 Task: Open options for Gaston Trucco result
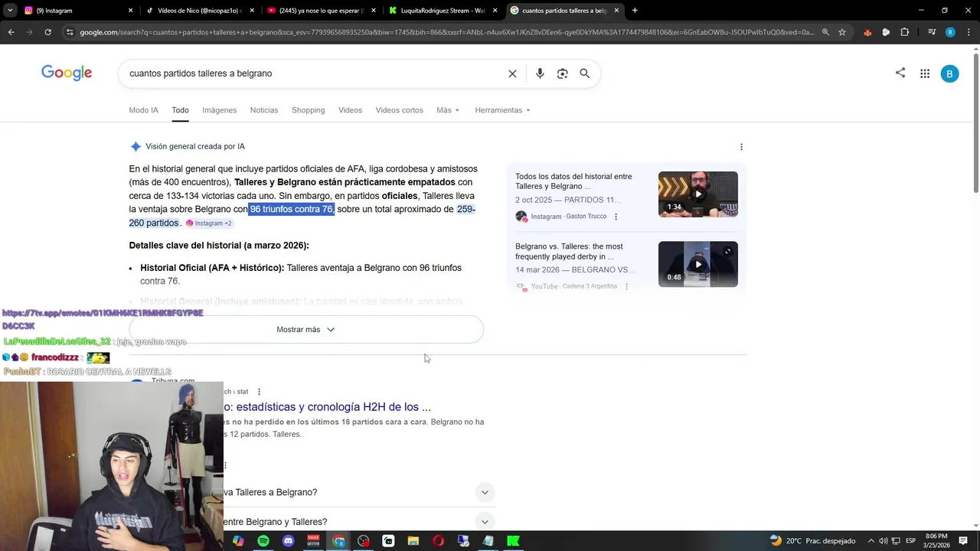(616, 217)
